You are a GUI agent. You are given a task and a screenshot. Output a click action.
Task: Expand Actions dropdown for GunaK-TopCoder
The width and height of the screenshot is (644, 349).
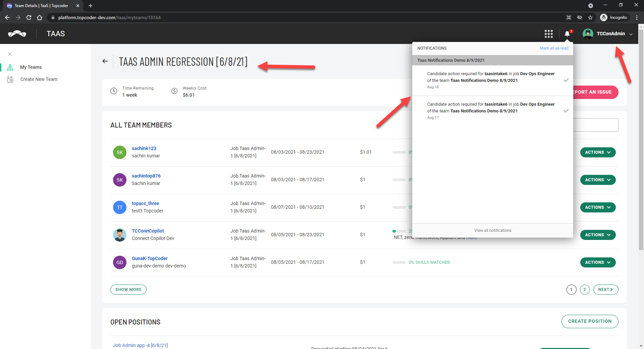598,262
